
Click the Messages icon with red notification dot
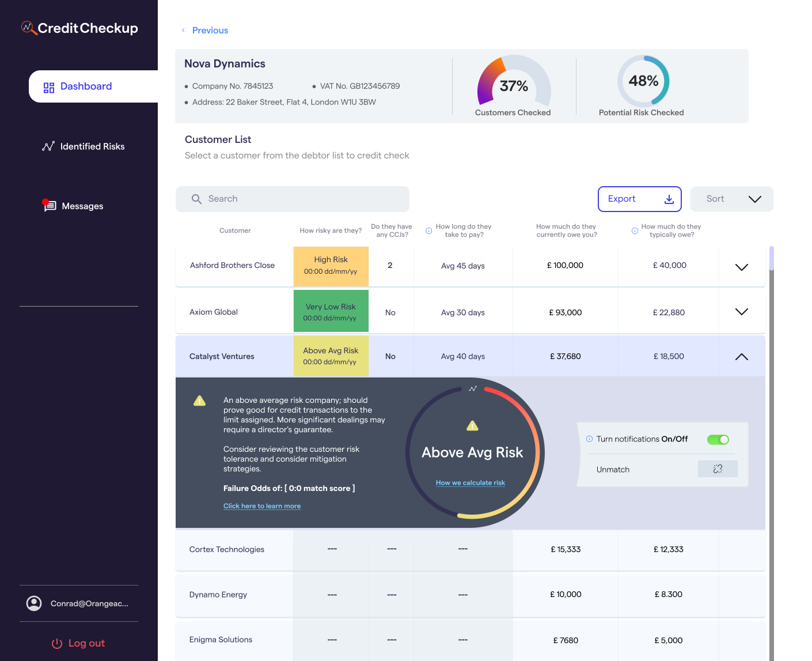pyautogui.click(x=50, y=206)
